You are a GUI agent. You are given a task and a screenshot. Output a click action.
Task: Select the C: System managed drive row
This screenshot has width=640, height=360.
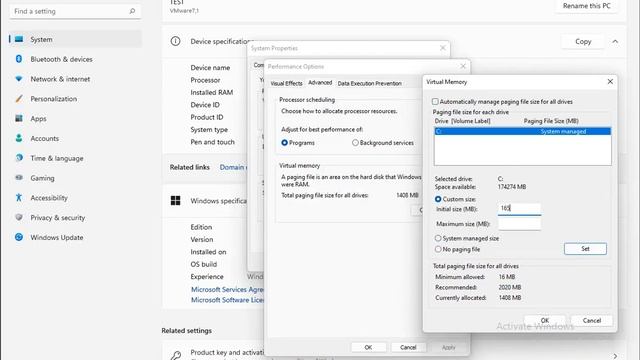(522, 131)
